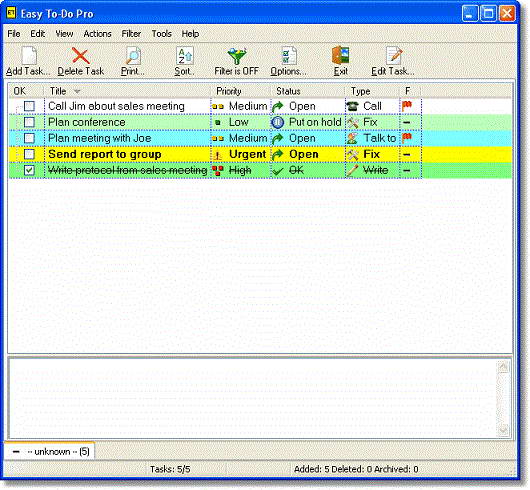This screenshot has height=490, width=530.
Task: Click the green arrow icon in Call Jim row
Action: click(x=278, y=106)
